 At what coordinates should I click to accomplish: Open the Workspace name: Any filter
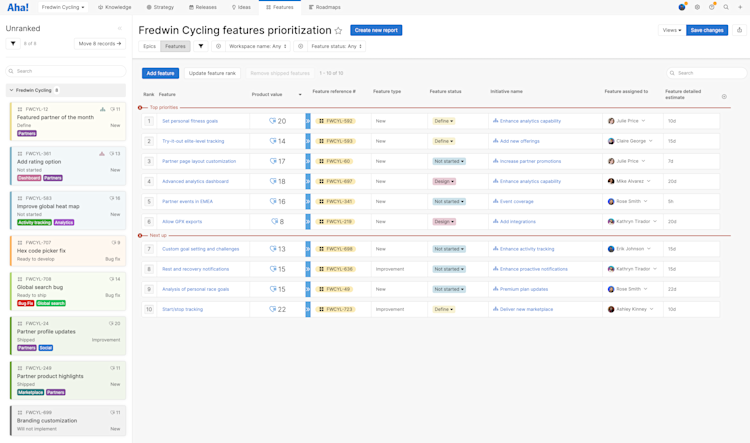pos(257,46)
